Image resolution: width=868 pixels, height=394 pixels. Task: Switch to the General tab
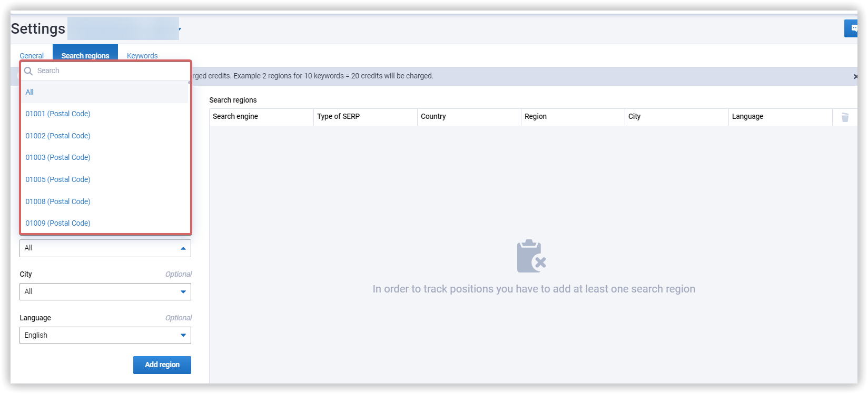32,56
